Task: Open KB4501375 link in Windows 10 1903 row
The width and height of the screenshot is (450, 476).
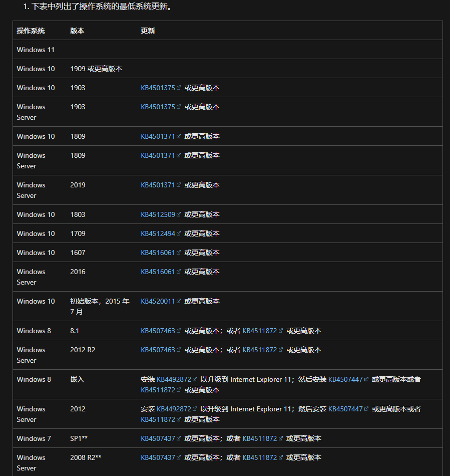Action: coord(158,88)
